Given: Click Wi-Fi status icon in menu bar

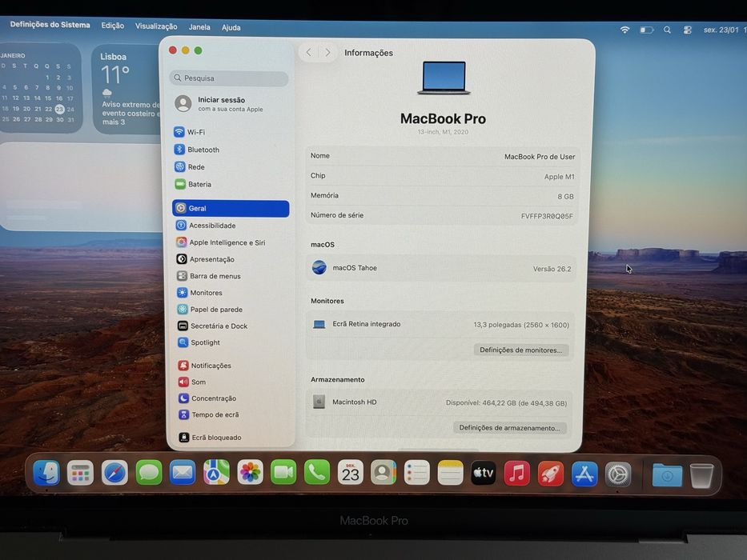Looking at the screenshot, I should [x=625, y=30].
